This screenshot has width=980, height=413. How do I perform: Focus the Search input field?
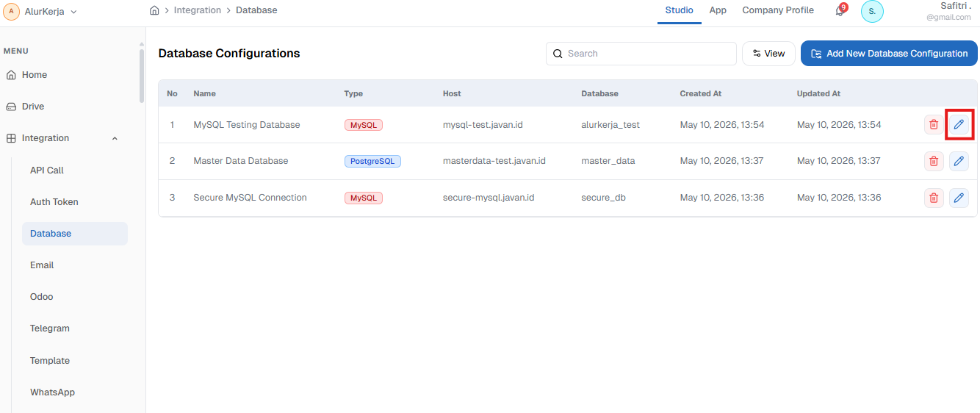641,54
